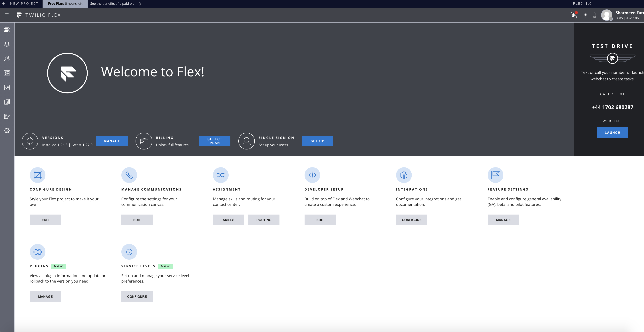Image resolution: width=644 pixels, height=332 pixels.
Task: Click the Configure Design crop icon
Action: point(37,175)
